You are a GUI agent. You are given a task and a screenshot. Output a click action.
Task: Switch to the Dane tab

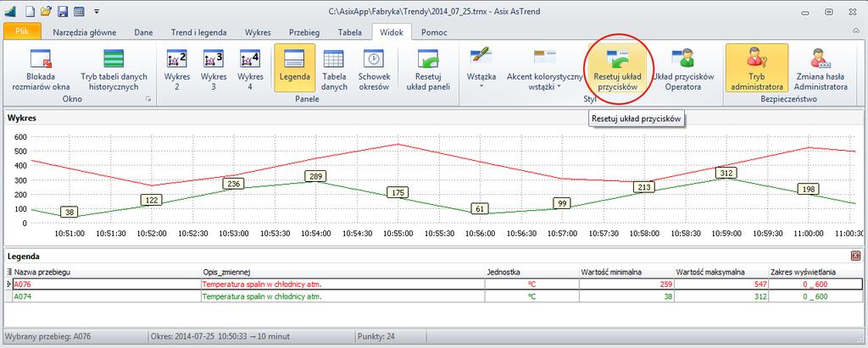point(143,32)
